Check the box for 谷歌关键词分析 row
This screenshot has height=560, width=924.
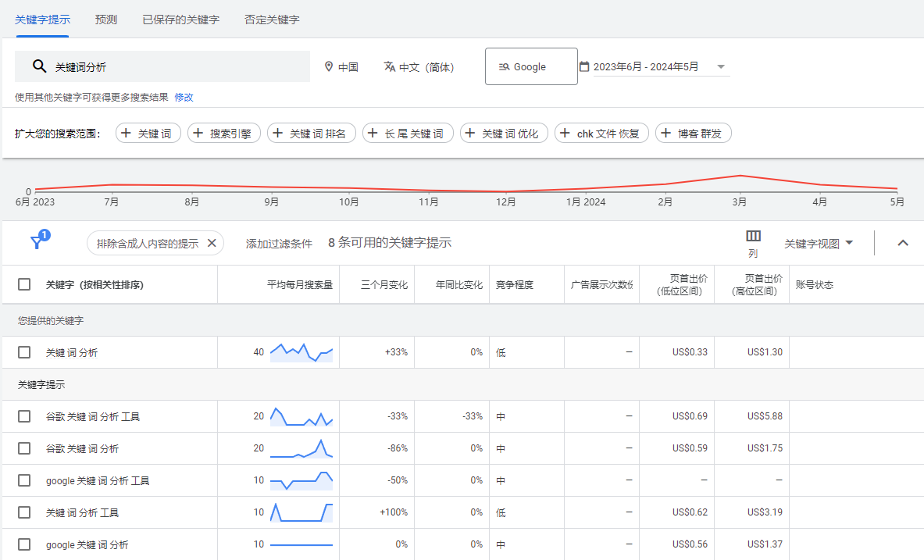coord(24,448)
